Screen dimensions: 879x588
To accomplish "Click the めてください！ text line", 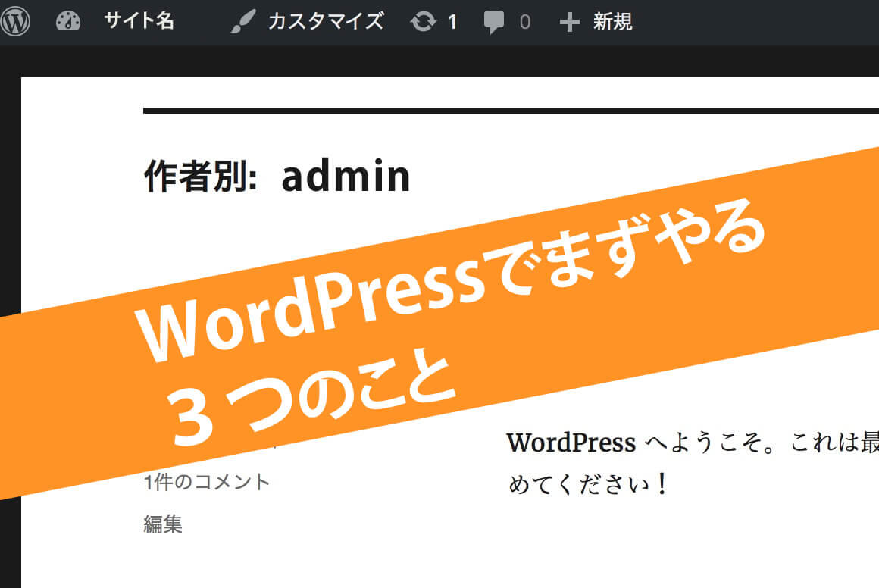I will [589, 483].
